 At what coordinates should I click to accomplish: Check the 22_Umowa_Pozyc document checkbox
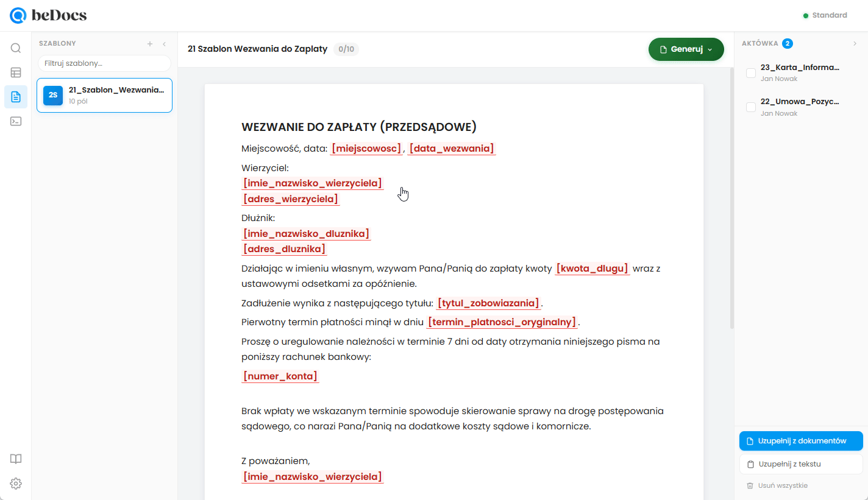pyautogui.click(x=751, y=107)
